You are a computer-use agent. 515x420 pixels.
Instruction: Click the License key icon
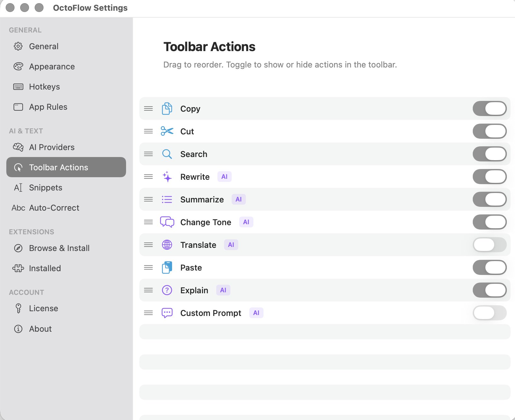click(x=18, y=308)
